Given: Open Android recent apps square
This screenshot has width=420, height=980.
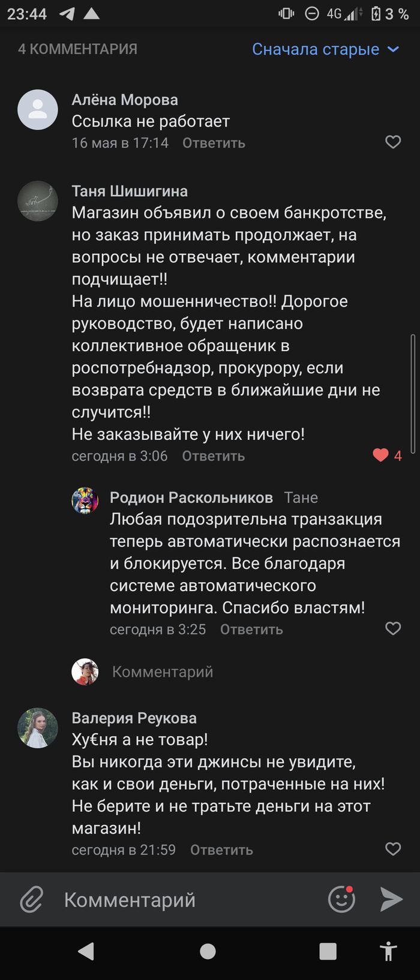Looking at the screenshot, I should [x=328, y=951].
